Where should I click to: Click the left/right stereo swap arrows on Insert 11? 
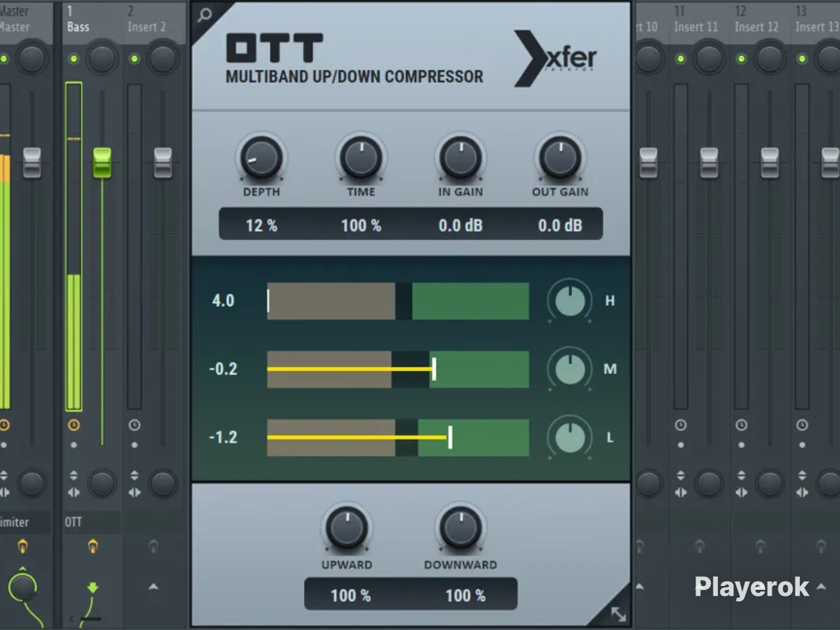(681, 492)
